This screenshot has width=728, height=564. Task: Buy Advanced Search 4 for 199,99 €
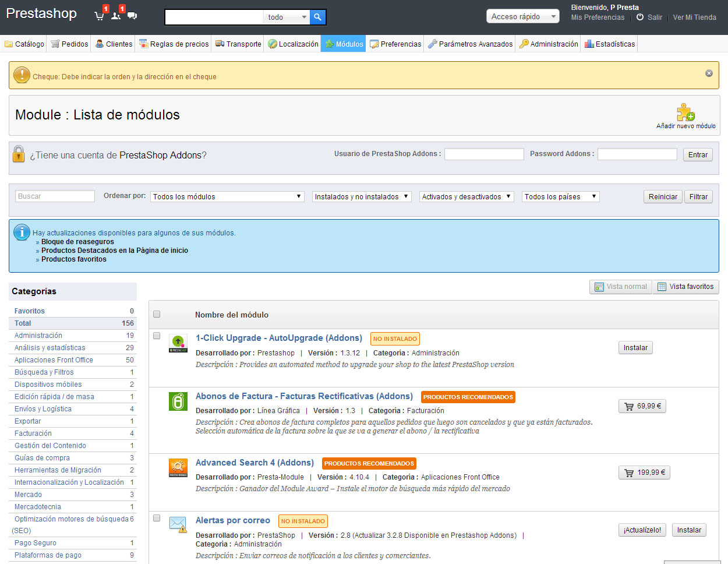(x=644, y=472)
